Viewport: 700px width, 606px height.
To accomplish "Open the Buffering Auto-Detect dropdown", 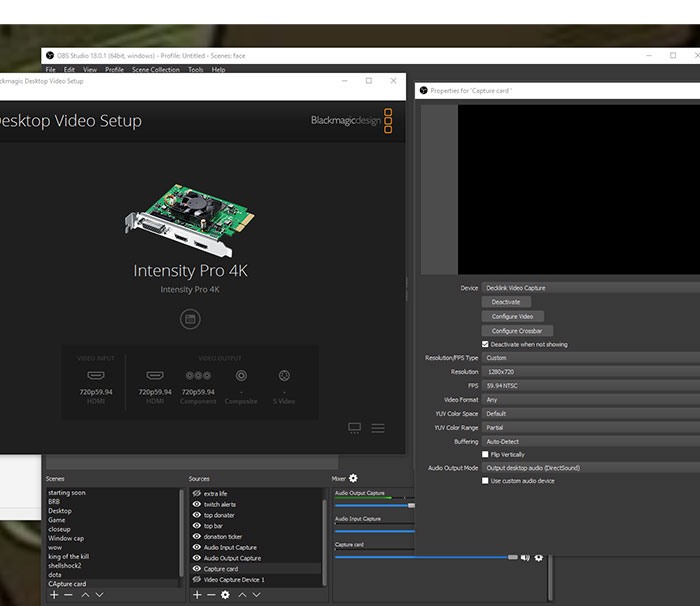I will [x=591, y=442].
